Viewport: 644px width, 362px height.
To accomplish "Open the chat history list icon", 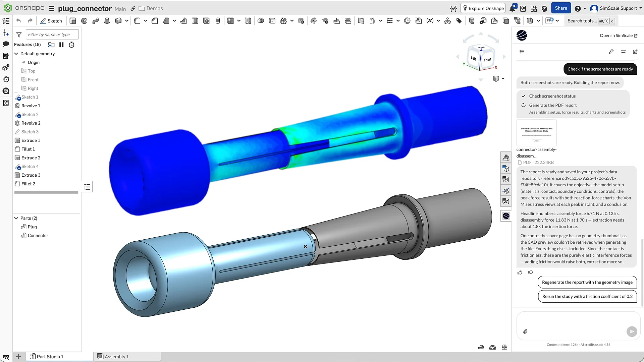I will tap(522, 52).
